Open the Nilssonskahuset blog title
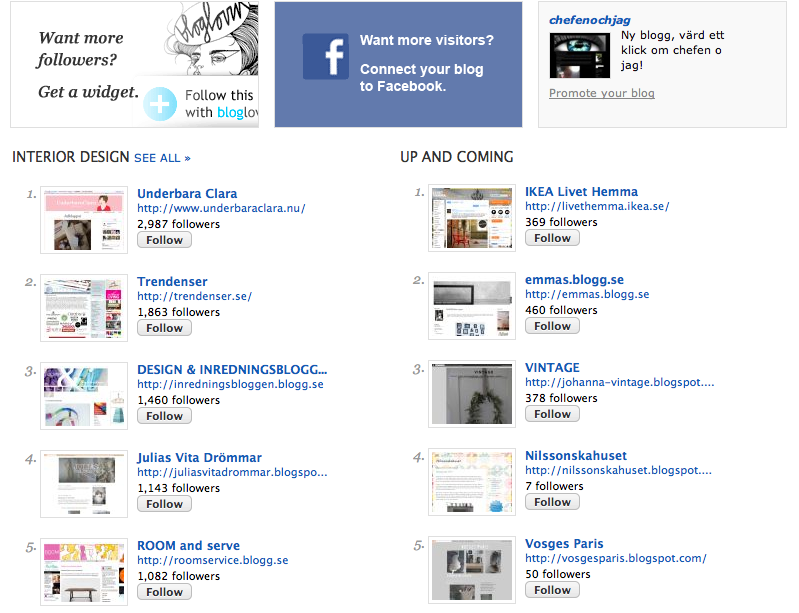The width and height of the screenshot is (799, 613). 576,456
